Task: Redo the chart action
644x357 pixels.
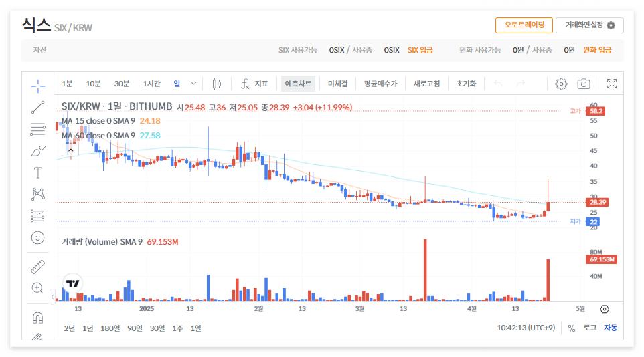Action: (x=520, y=84)
